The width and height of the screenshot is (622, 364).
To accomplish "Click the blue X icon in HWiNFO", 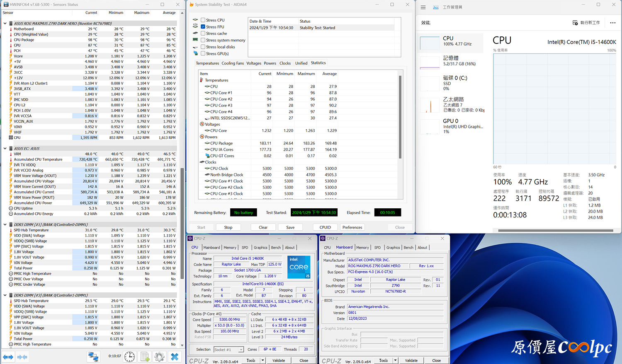I will point(175,357).
